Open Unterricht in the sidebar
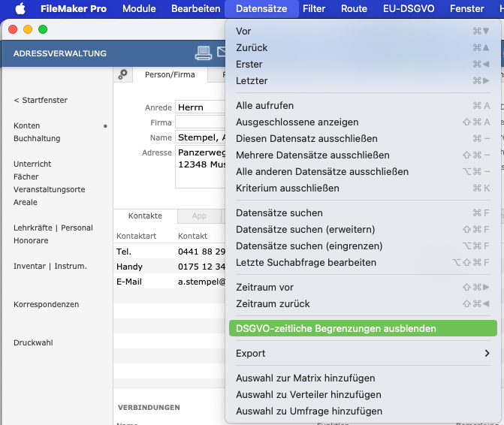The image size is (504, 425). (32, 164)
